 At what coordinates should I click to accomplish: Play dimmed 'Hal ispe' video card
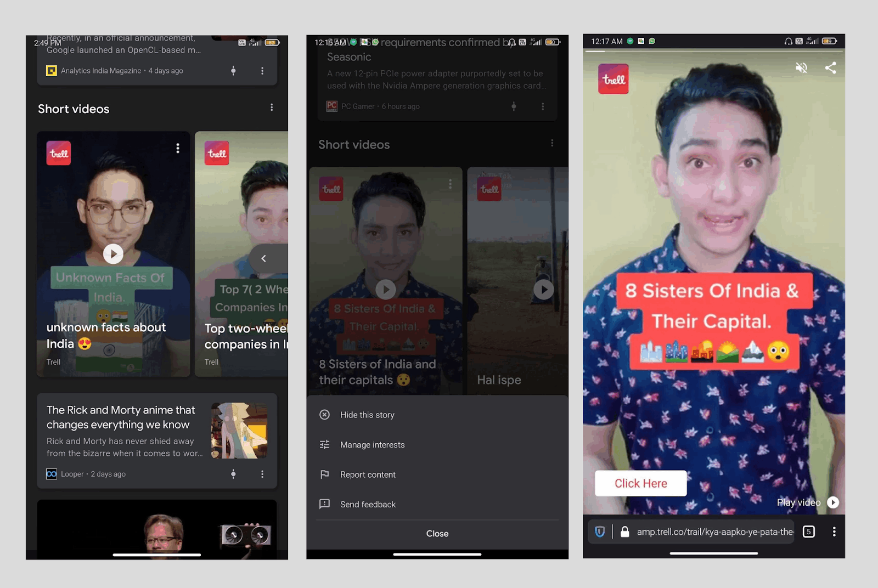(x=544, y=290)
